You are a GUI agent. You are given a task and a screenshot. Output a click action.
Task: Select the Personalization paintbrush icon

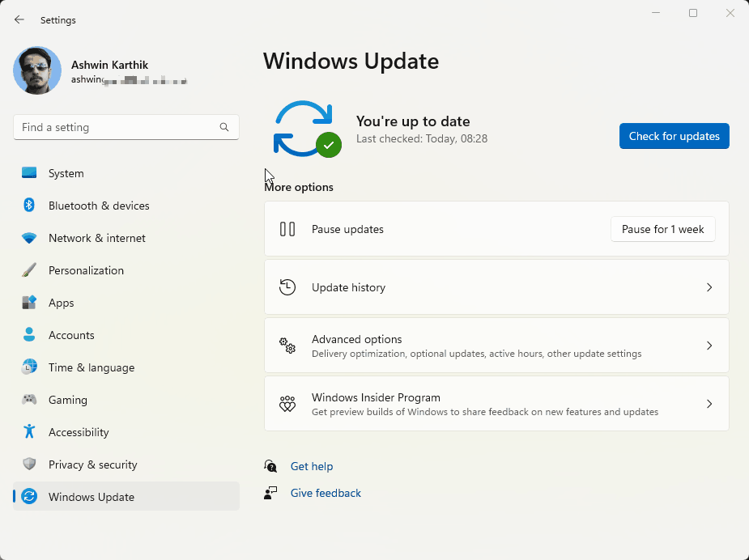pyautogui.click(x=29, y=270)
